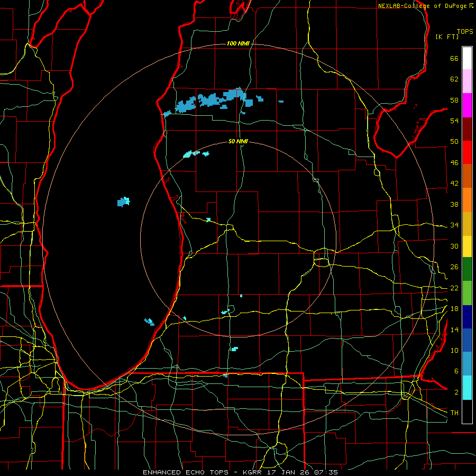This screenshot has width=476, height=476.
Task: Click the legend value 62
Action: (x=454, y=79)
